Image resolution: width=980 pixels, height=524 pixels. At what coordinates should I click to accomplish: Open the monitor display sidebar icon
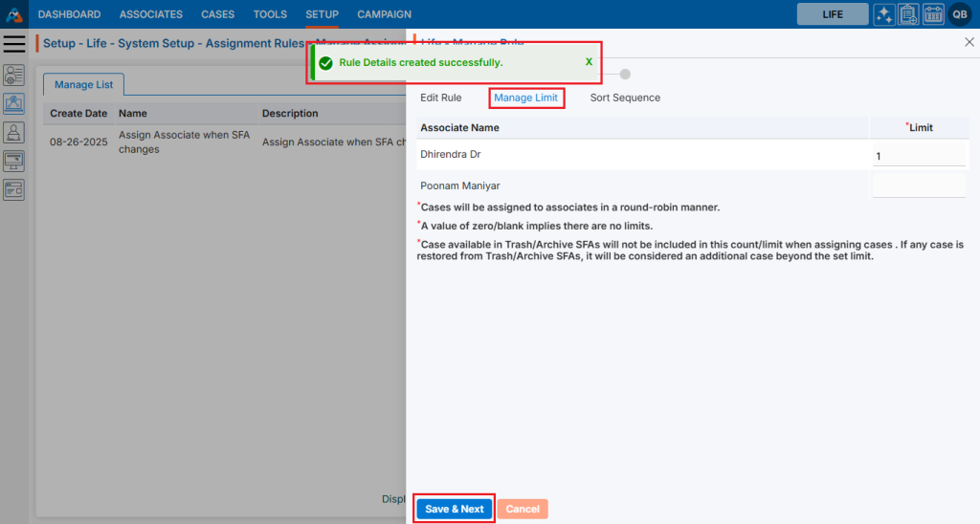click(14, 161)
